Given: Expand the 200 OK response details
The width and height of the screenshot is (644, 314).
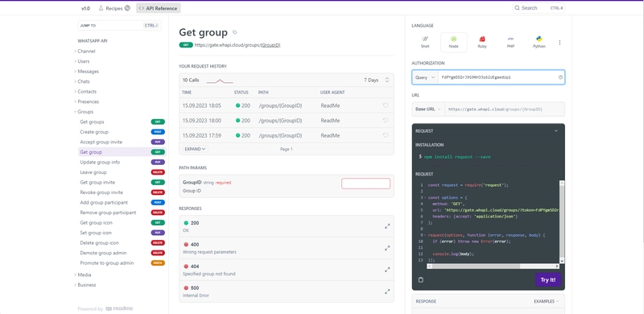Looking at the screenshot, I should [387, 226].
